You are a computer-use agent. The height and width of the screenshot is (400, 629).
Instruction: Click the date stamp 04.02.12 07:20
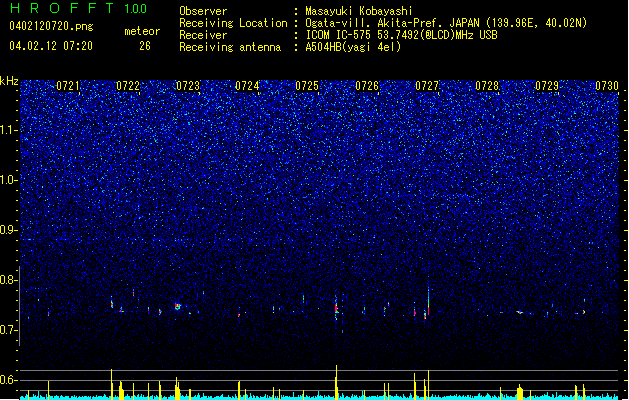click(x=51, y=46)
